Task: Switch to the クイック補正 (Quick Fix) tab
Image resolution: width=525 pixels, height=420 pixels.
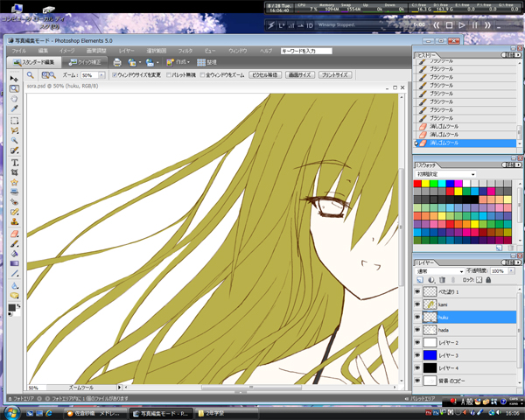Action: tap(85, 62)
